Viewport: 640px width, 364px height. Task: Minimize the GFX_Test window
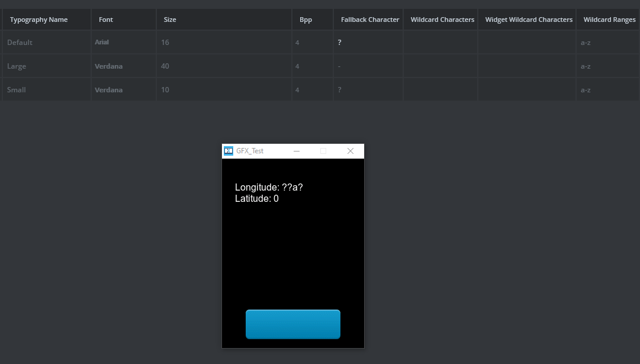tap(297, 151)
